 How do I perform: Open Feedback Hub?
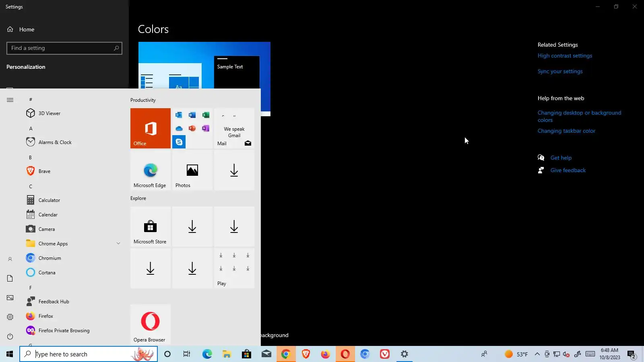(72, 302)
